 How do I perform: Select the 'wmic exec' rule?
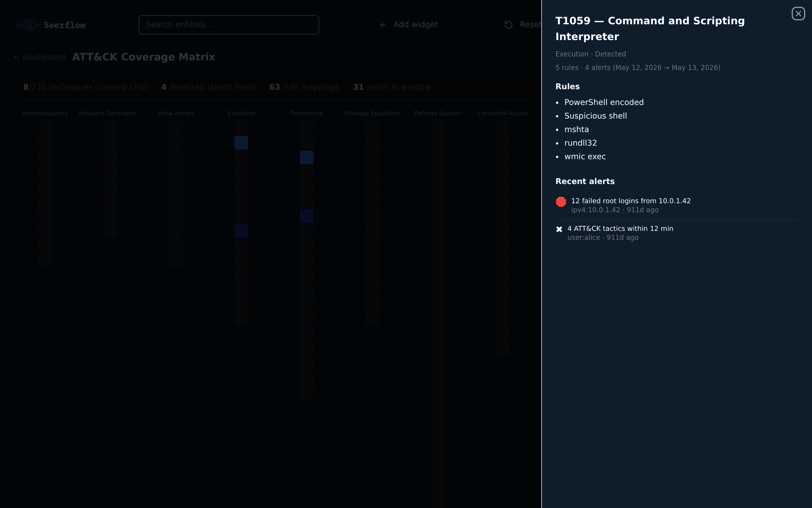click(585, 157)
